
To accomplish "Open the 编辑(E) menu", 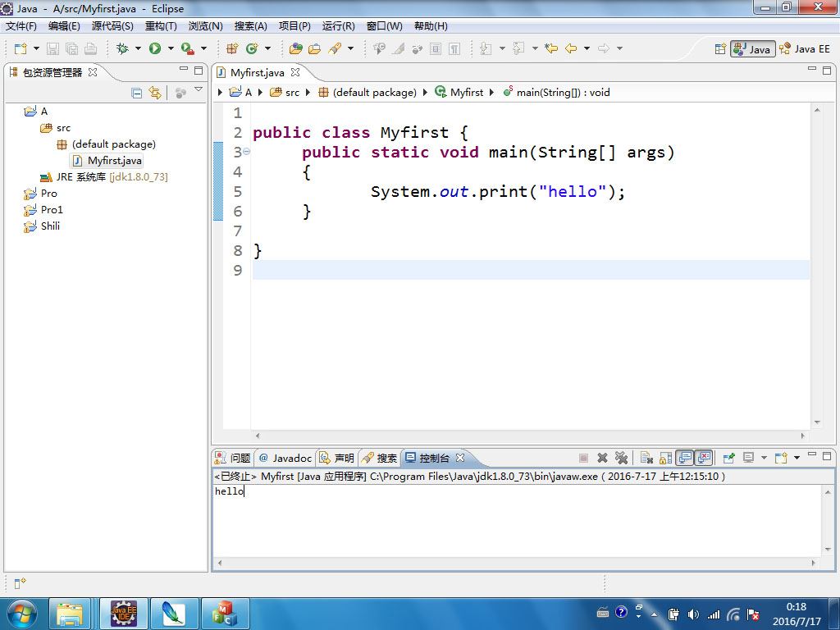I will coord(64,25).
